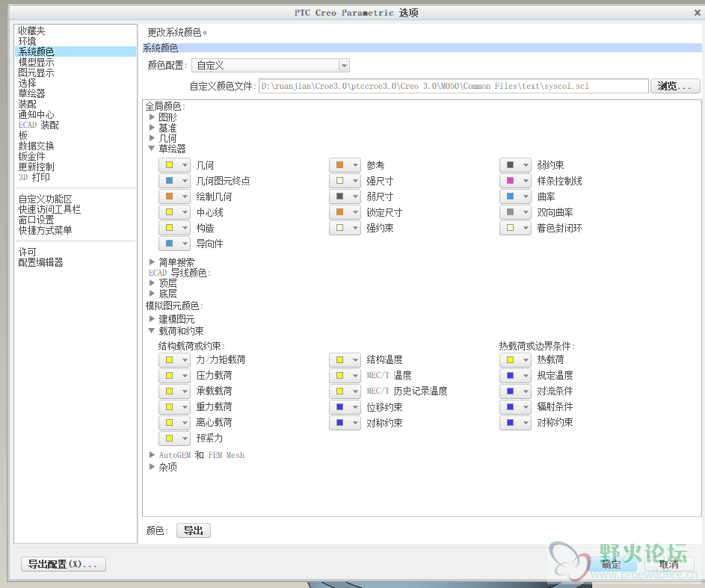This screenshot has height=588, width=705.
Task: Change the 承载载荷 color swatch
Action: [174, 392]
